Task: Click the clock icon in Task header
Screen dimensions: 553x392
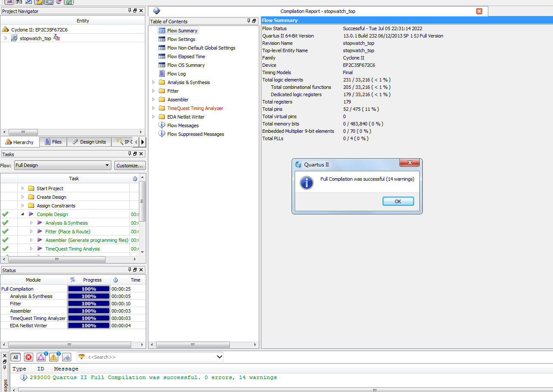Action: pos(135,179)
